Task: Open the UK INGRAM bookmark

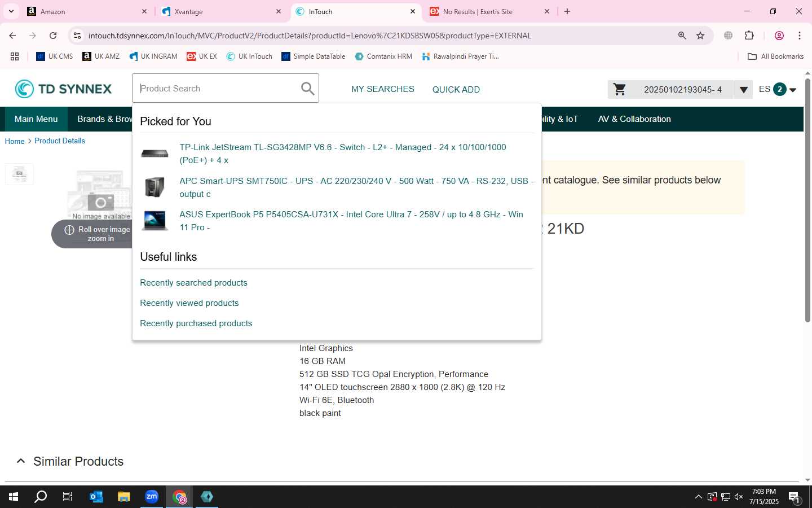Action: tap(153, 56)
